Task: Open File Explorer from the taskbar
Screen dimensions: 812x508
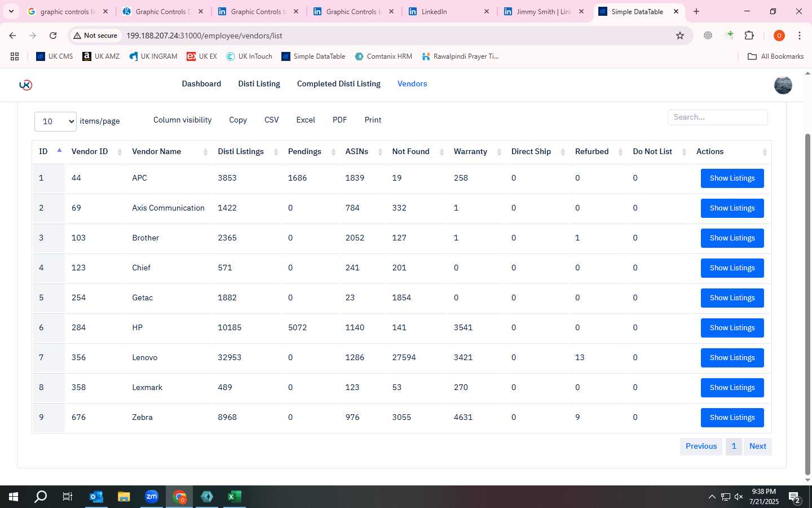Action: 124,497
